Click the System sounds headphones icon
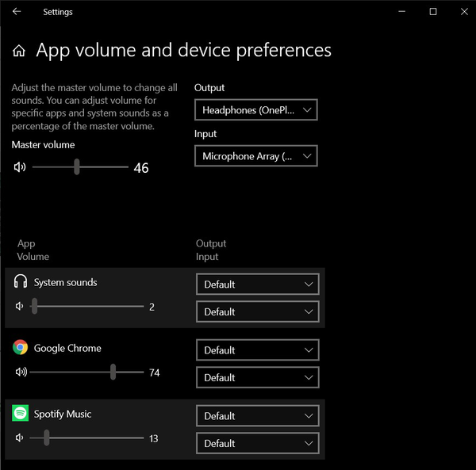This screenshot has height=470, width=476. 21,282
